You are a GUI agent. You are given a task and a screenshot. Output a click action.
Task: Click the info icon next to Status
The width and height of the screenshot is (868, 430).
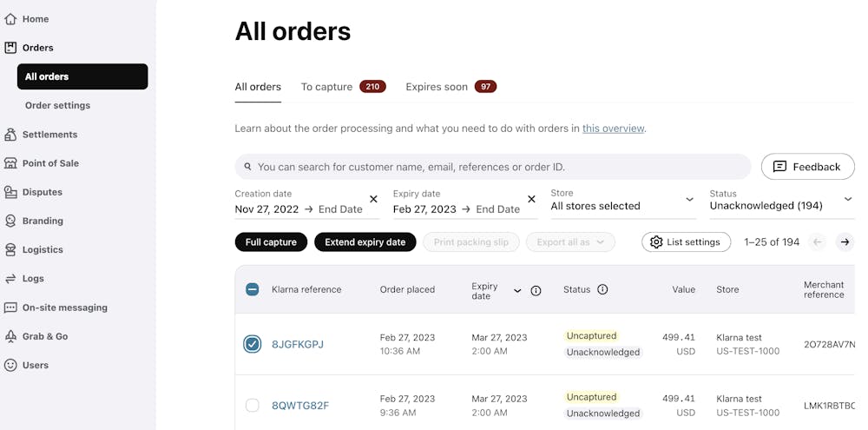[603, 289]
